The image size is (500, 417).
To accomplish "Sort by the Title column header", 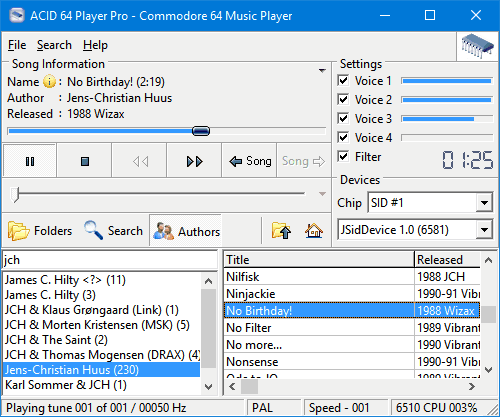I will tap(319, 259).
